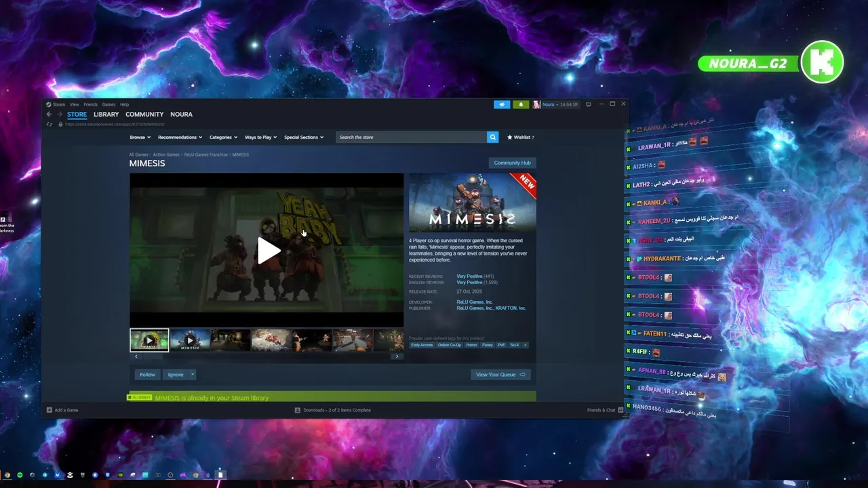Screen dimensions: 868x488
Task: Enter Big Picture mode from title bar
Action: [x=589, y=104]
